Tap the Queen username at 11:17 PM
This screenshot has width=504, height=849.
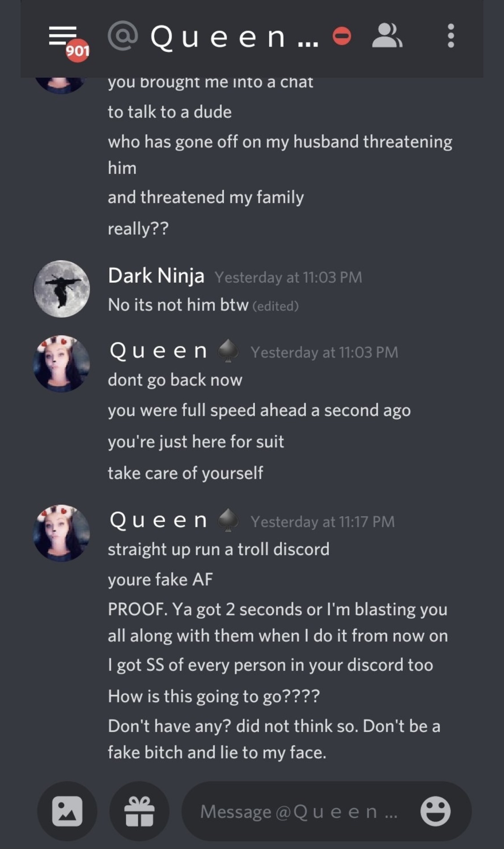(x=159, y=521)
